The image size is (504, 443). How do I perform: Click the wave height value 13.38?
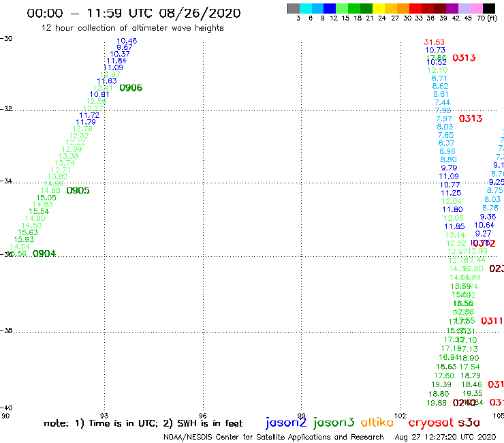pos(68,156)
